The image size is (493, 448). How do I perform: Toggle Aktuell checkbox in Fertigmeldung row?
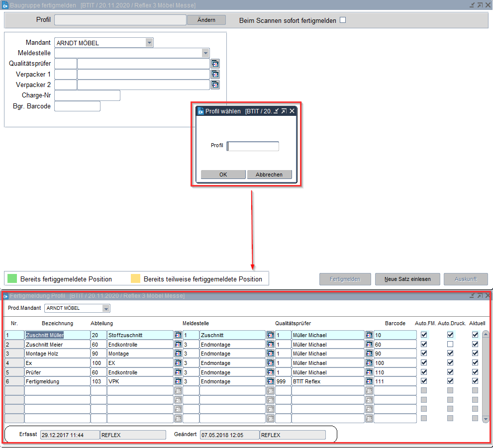(x=475, y=381)
